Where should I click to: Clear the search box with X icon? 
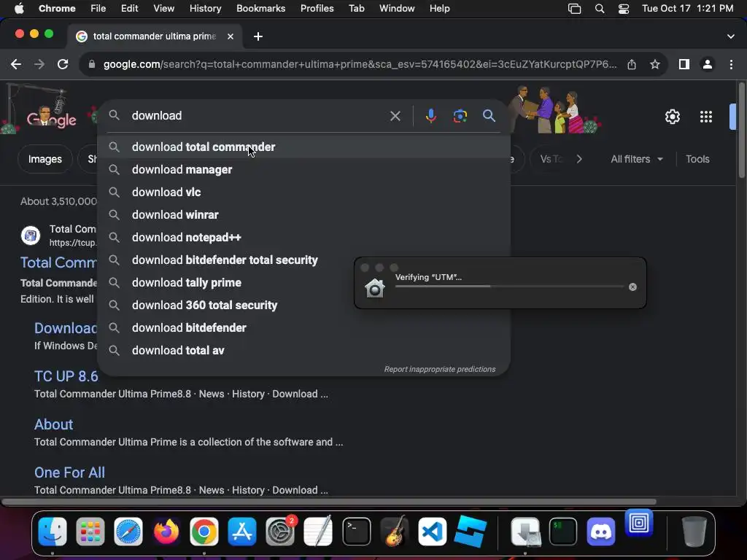395,116
